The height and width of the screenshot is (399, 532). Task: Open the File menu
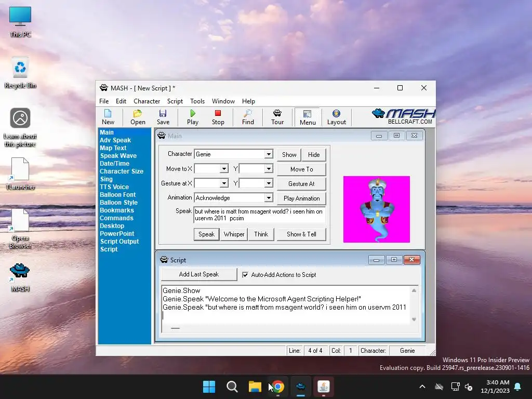pos(104,101)
